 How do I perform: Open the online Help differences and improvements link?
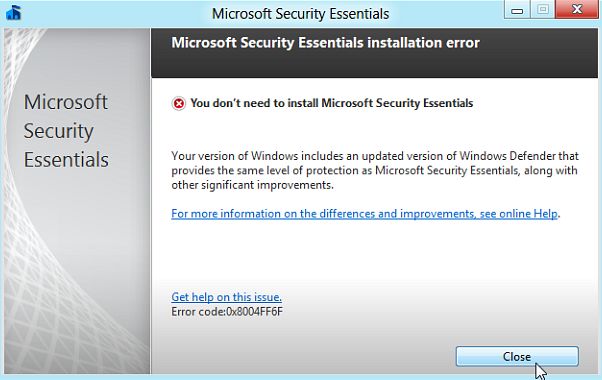364,213
